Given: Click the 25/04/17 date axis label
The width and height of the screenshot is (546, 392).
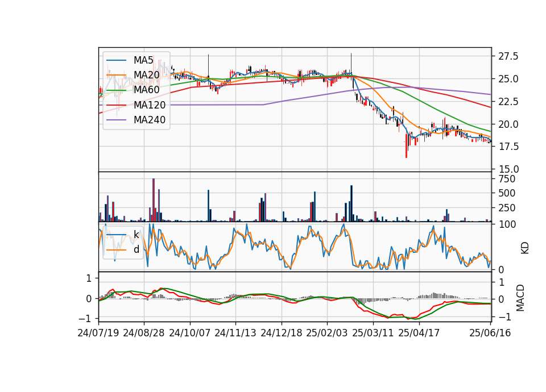Looking at the screenshot, I should (419, 333).
